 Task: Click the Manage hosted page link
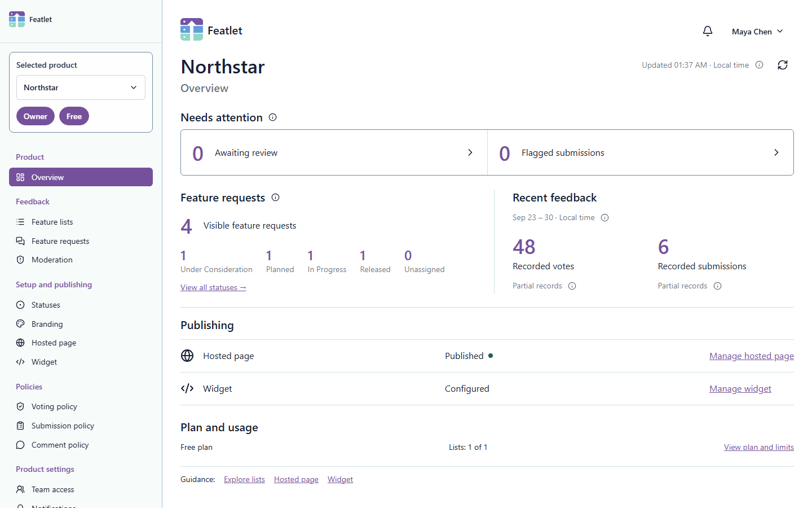tap(752, 356)
